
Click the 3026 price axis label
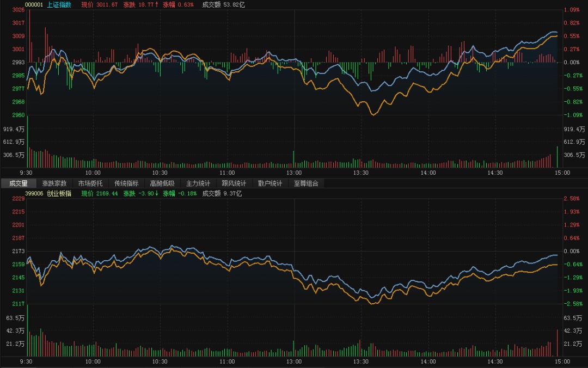click(19, 10)
